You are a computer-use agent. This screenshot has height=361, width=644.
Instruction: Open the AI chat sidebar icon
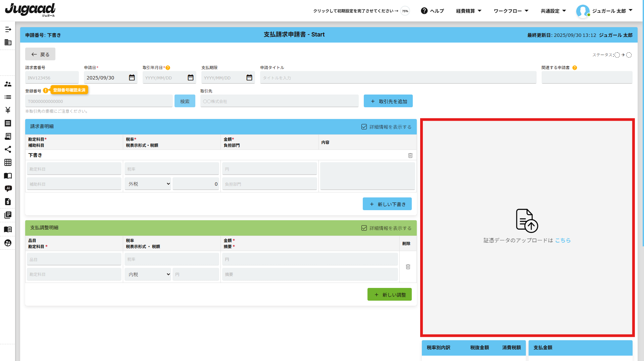pyautogui.click(x=8, y=188)
